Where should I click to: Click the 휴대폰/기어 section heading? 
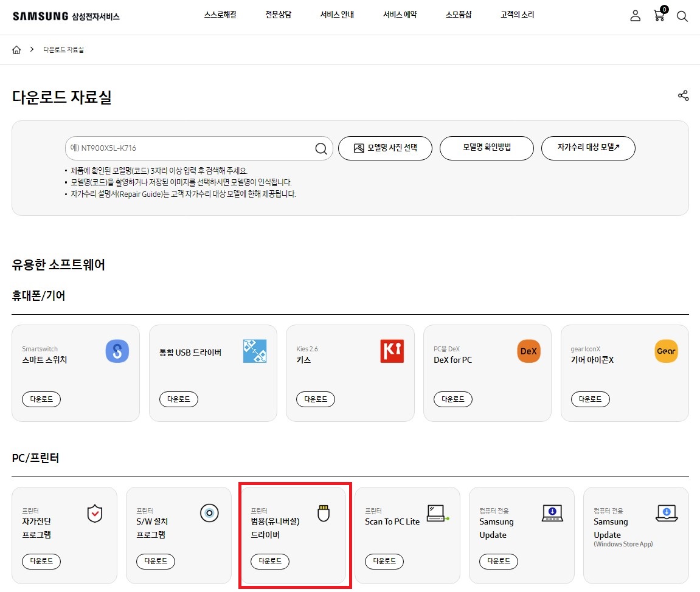pyautogui.click(x=38, y=296)
